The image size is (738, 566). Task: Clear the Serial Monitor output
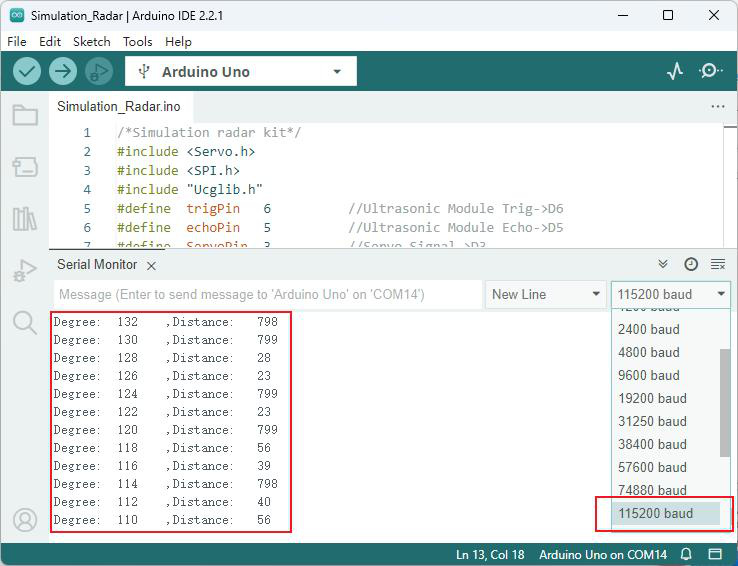[x=718, y=264]
